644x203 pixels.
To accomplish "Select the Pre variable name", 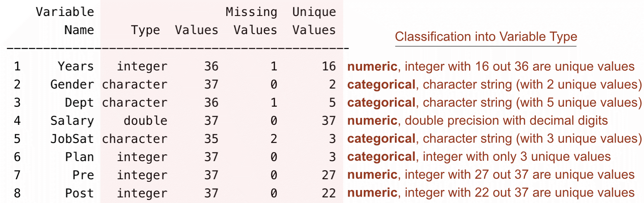I will (83, 175).
